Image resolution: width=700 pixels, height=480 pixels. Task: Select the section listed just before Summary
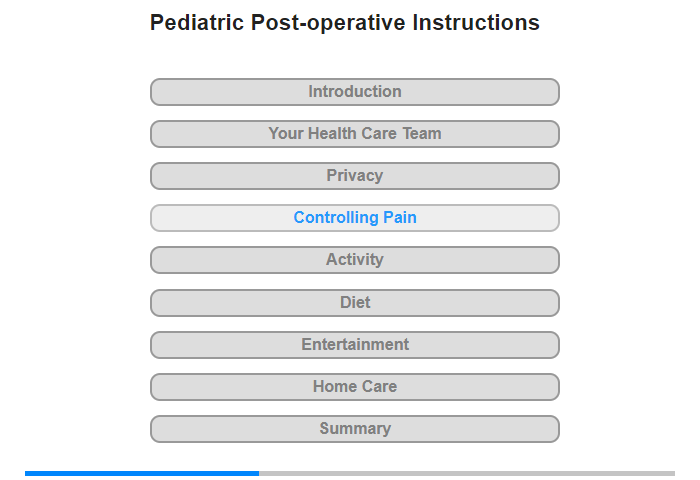[354, 387]
